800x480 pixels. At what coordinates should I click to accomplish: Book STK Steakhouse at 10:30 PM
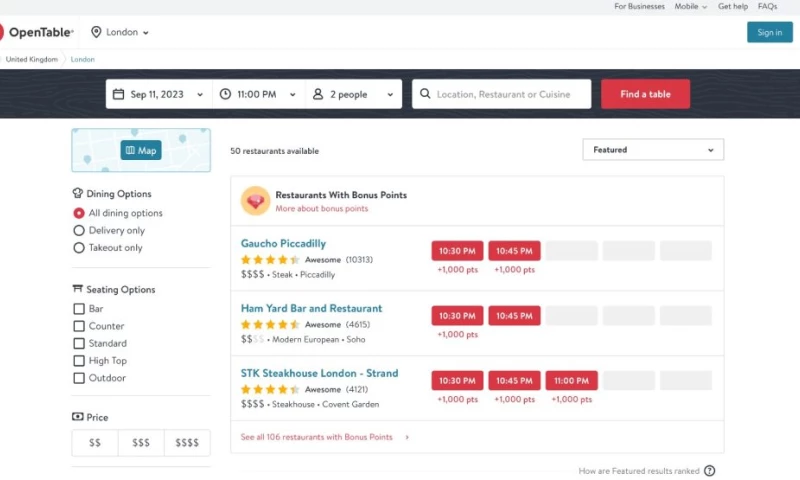click(x=457, y=381)
